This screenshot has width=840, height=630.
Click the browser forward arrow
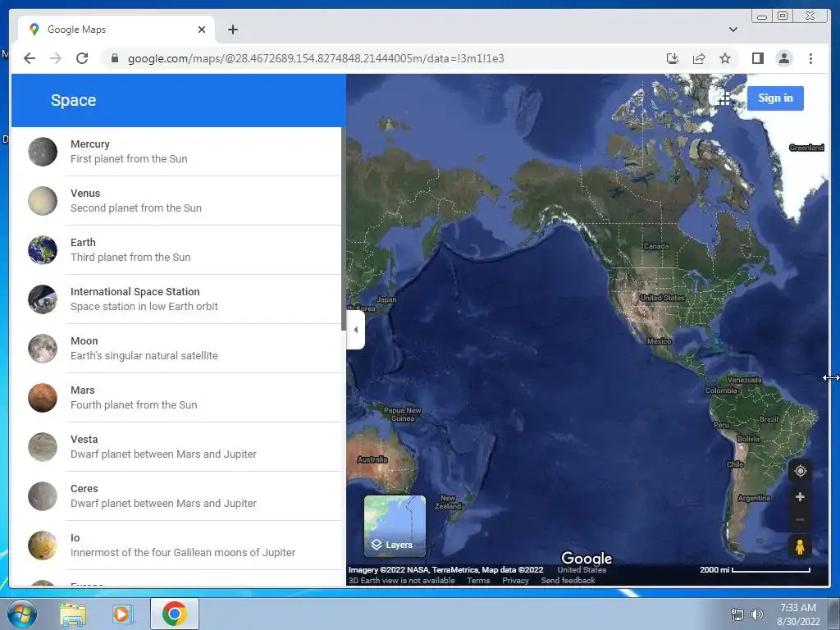click(x=56, y=58)
